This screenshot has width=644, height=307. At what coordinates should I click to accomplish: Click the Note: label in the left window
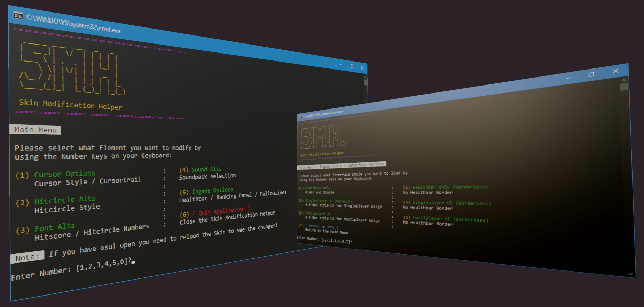coord(27,257)
